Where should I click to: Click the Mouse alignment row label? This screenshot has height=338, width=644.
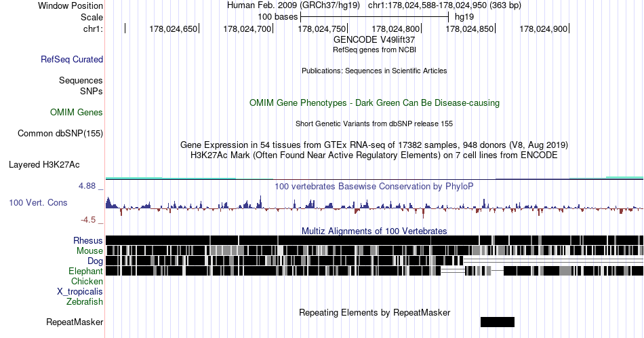click(x=89, y=251)
